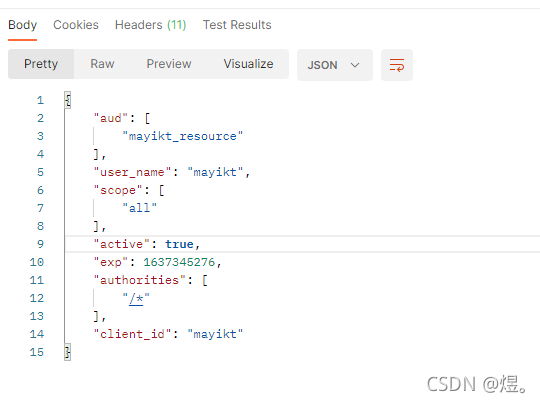Open the Cookies tab
Screen dimensions: 540x403
76,25
